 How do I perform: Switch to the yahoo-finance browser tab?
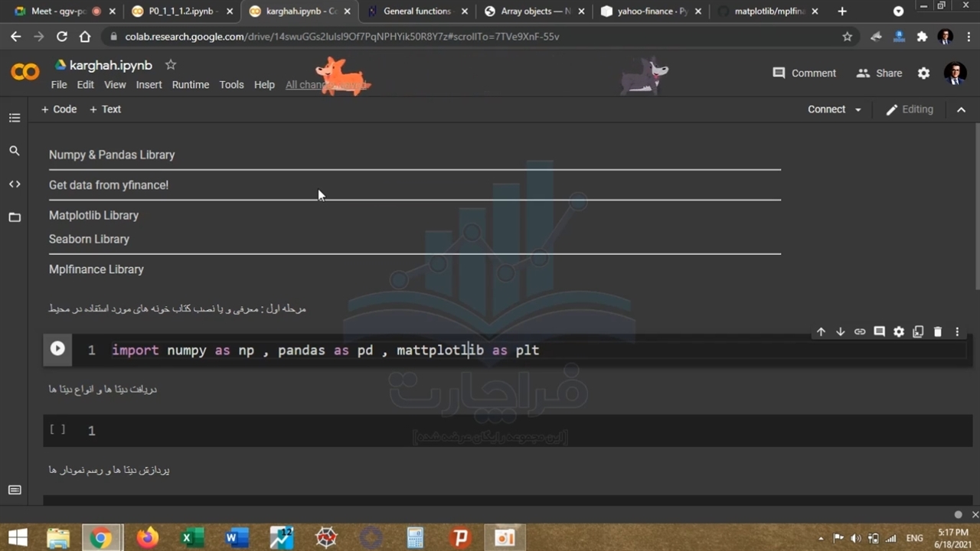(x=650, y=11)
